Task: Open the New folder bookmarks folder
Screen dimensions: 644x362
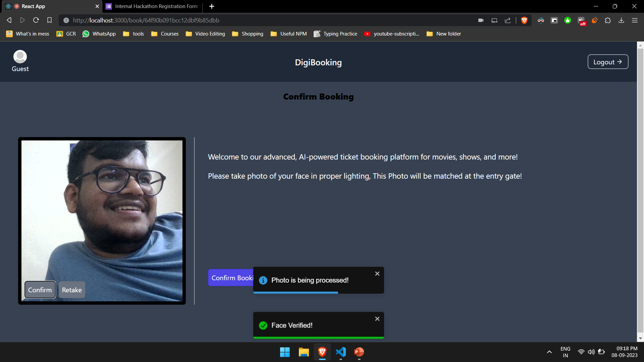Action: (x=443, y=34)
